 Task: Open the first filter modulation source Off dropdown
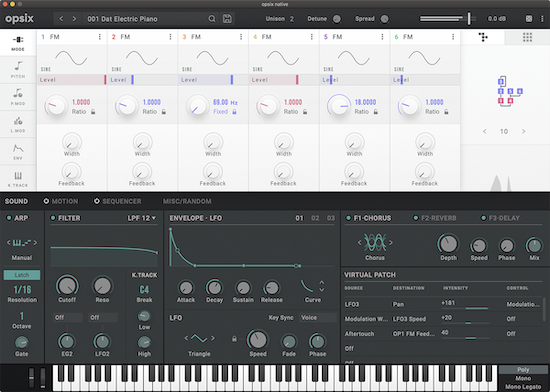tap(67, 317)
